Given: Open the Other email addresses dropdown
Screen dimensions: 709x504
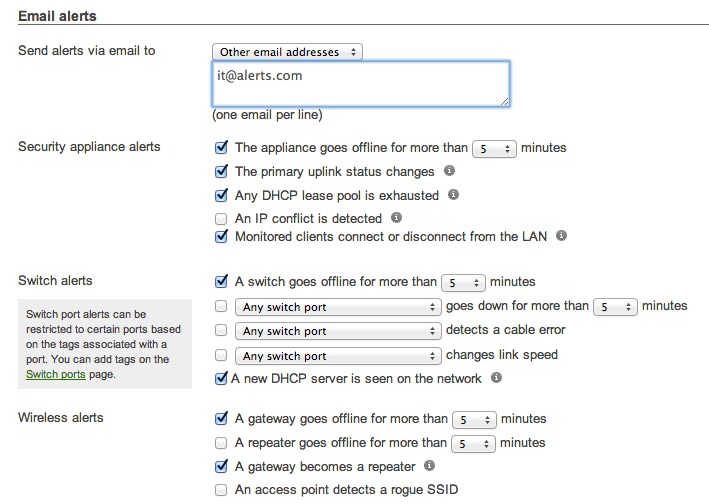Looking at the screenshot, I should click(287, 52).
